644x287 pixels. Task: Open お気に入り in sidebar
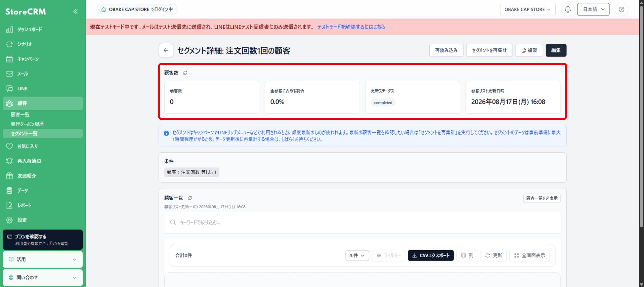[43, 146]
